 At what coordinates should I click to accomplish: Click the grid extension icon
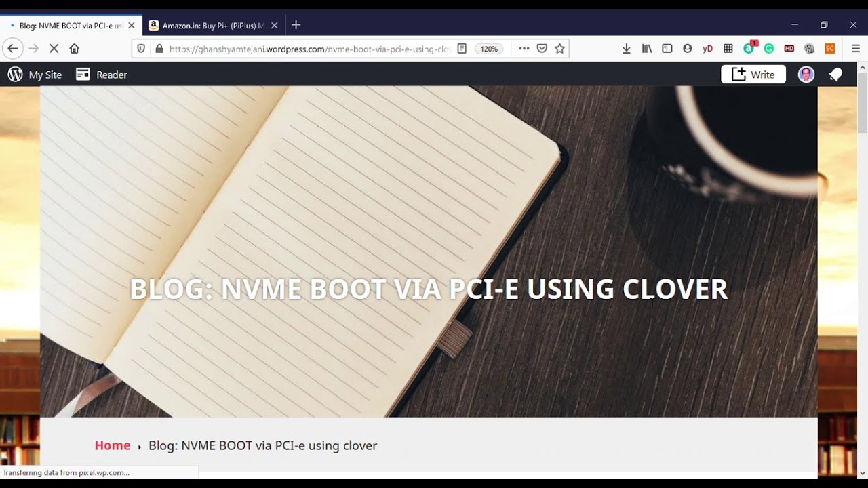(728, 49)
